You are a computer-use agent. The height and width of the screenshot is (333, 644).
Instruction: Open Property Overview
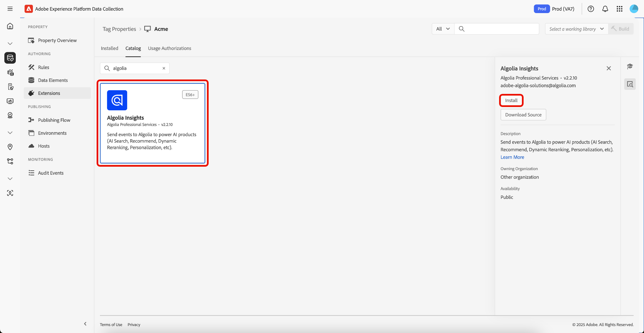click(x=57, y=41)
